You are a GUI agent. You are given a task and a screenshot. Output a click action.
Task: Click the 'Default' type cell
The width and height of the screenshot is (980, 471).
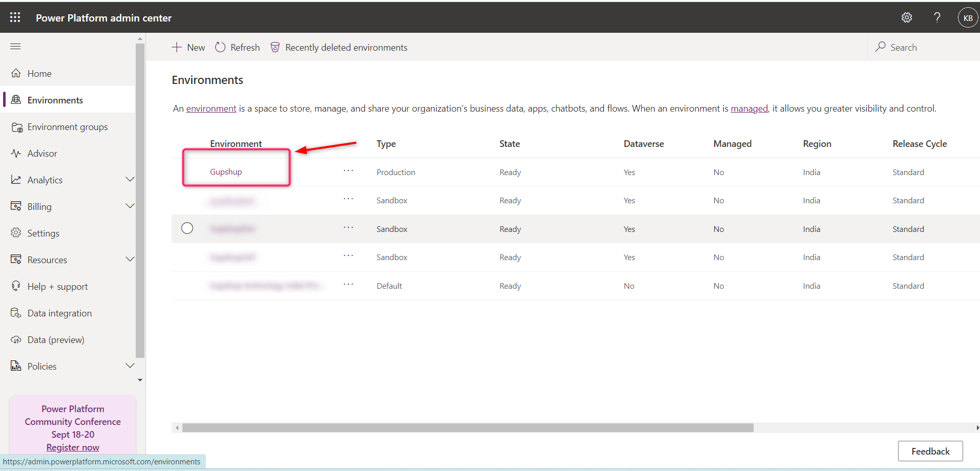(389, 286)
